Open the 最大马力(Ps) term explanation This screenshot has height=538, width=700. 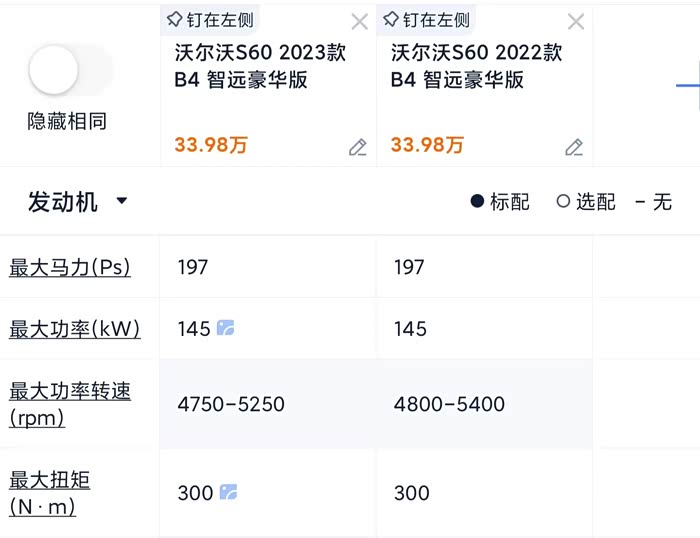coord(70,267)
